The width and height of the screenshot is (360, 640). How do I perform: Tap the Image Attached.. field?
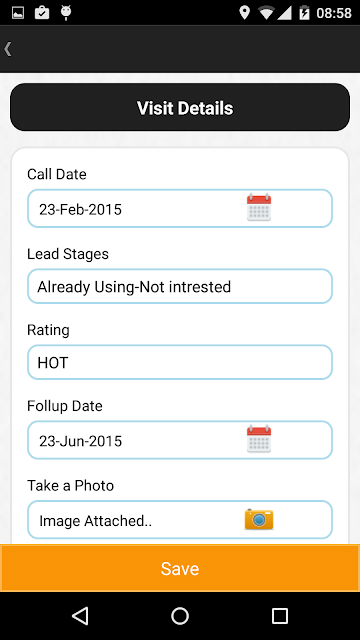[180, 520]
